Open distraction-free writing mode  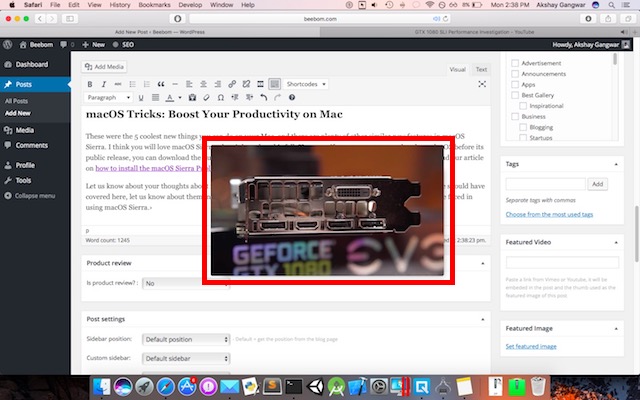[x=482, y=84]
